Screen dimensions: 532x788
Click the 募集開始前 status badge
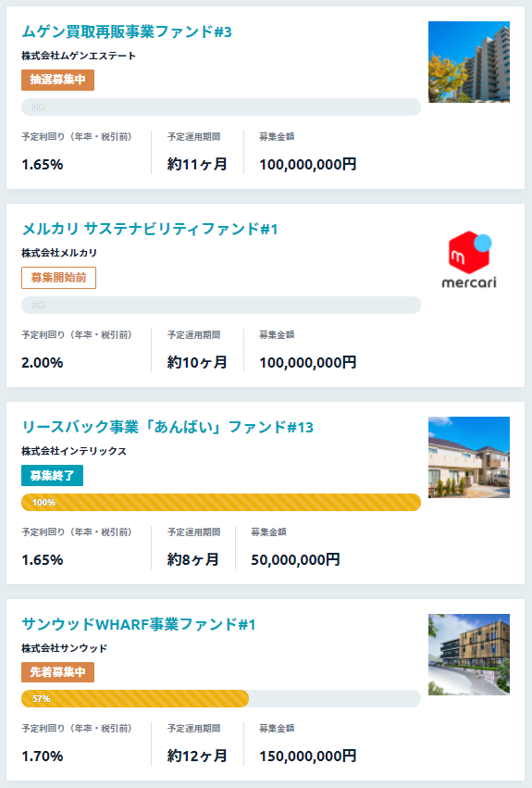59,278
